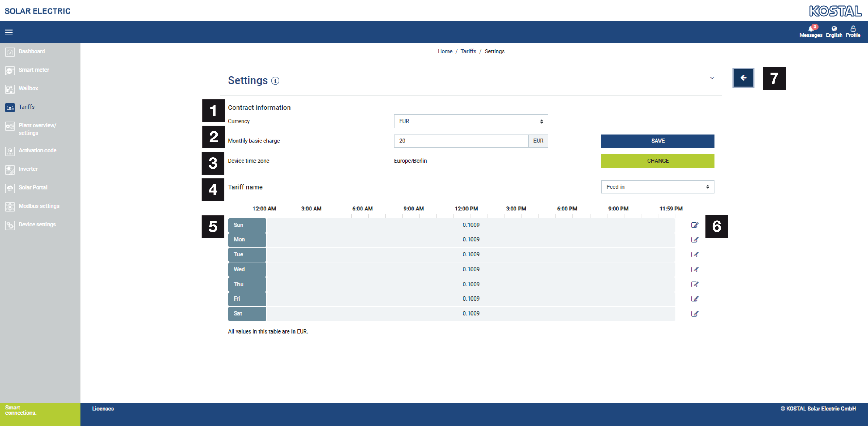Click the English language globe icon
The width and height of the screenshot is (868, 426).
tap(834, 29)
